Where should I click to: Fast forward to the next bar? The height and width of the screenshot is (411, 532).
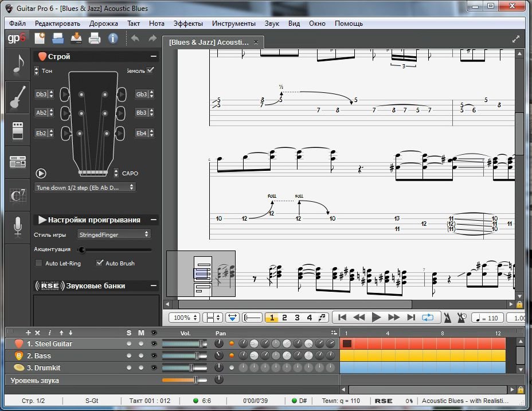tap(394, 318)
